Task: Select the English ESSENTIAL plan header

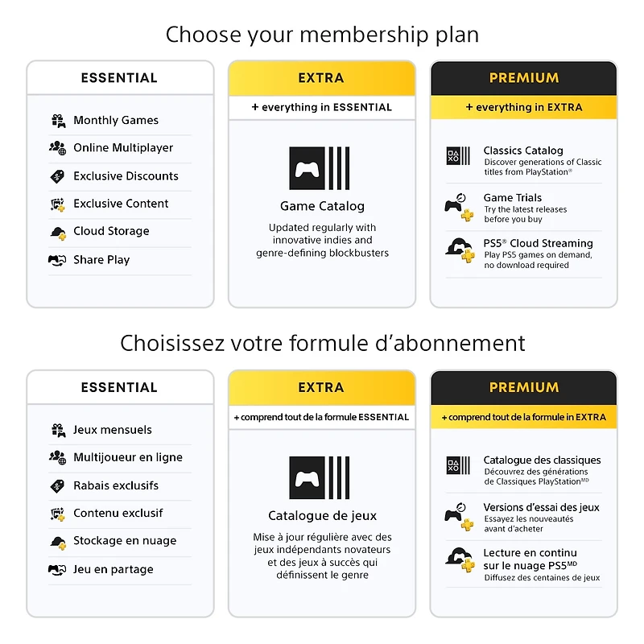Action: 119,78
